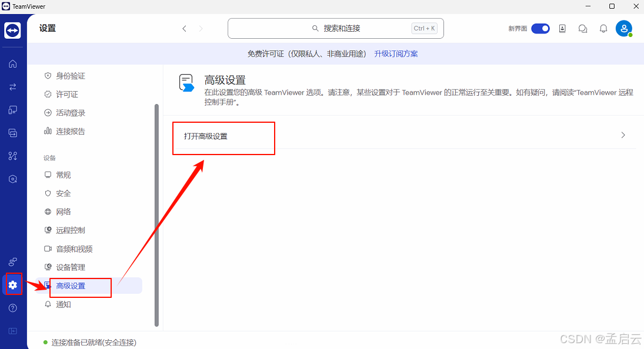Click the settings list vertical scrollbar

click(x=156, y=215)
